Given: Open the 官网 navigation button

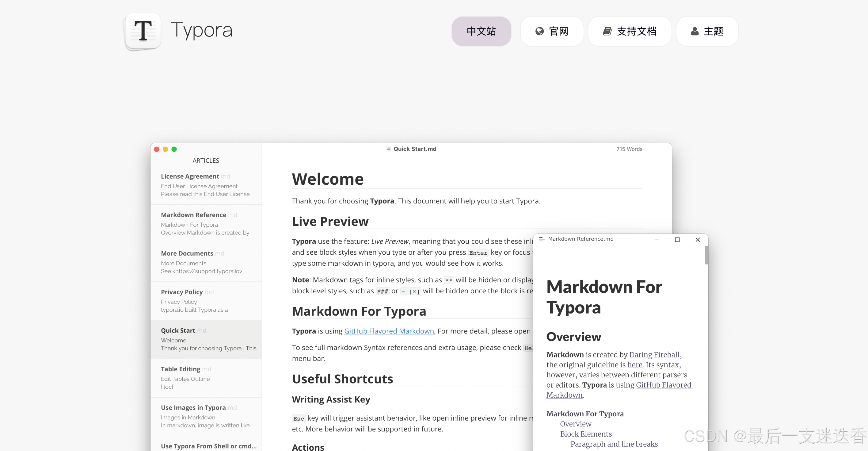Looking at the screenshot, I should 552,31.
